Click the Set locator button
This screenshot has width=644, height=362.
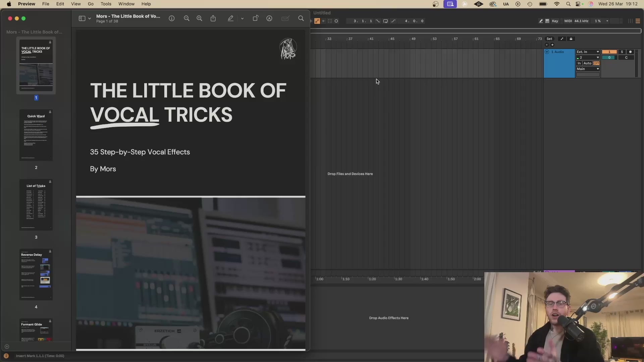[549, 39]
